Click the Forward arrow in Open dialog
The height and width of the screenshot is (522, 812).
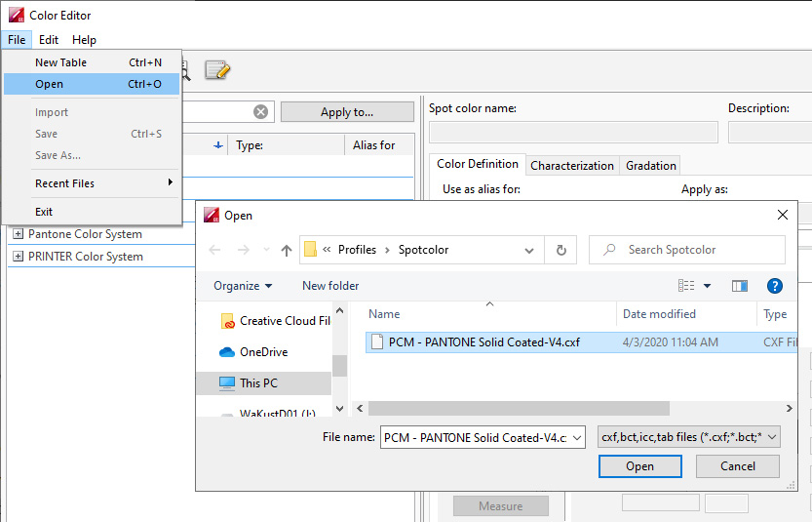coord(243,251)
